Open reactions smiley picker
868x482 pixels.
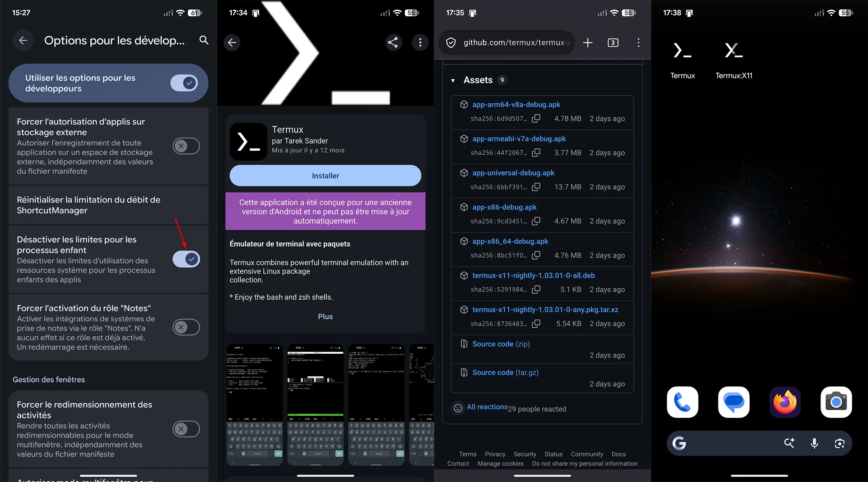pos(458,408)
